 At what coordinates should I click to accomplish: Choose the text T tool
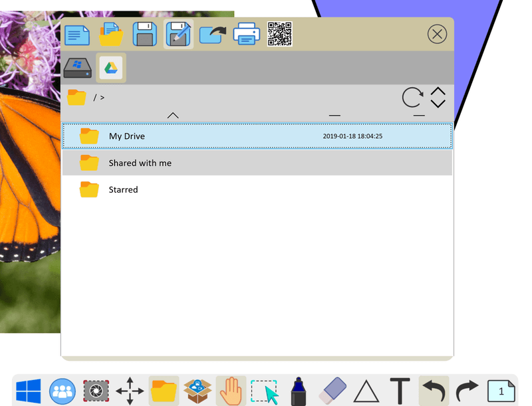pyautogui.click(x=400, y=391)
